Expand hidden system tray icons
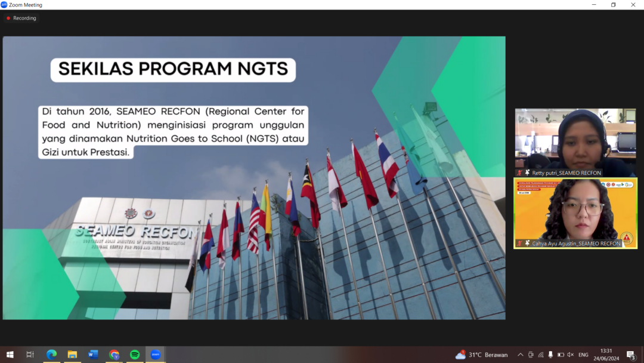 coord(520,355)
